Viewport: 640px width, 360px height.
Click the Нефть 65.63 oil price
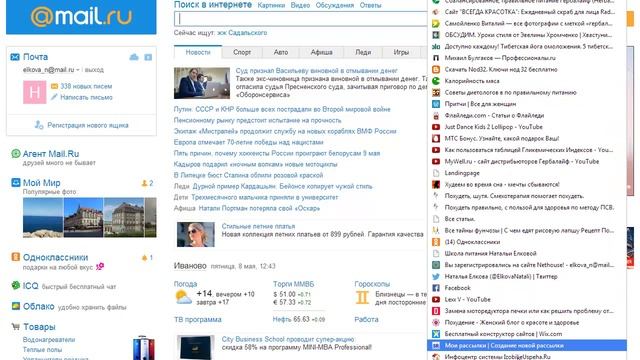tap(299, 319)
